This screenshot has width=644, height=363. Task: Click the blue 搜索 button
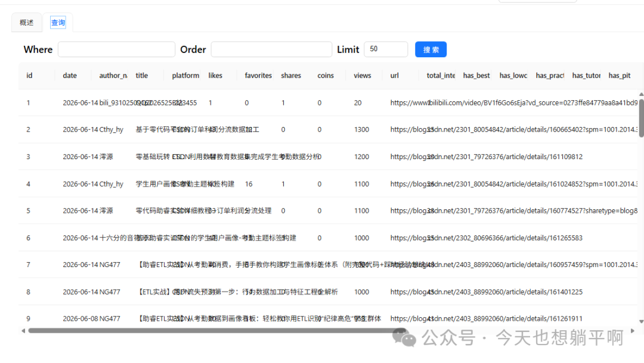[x=431, y=49]
